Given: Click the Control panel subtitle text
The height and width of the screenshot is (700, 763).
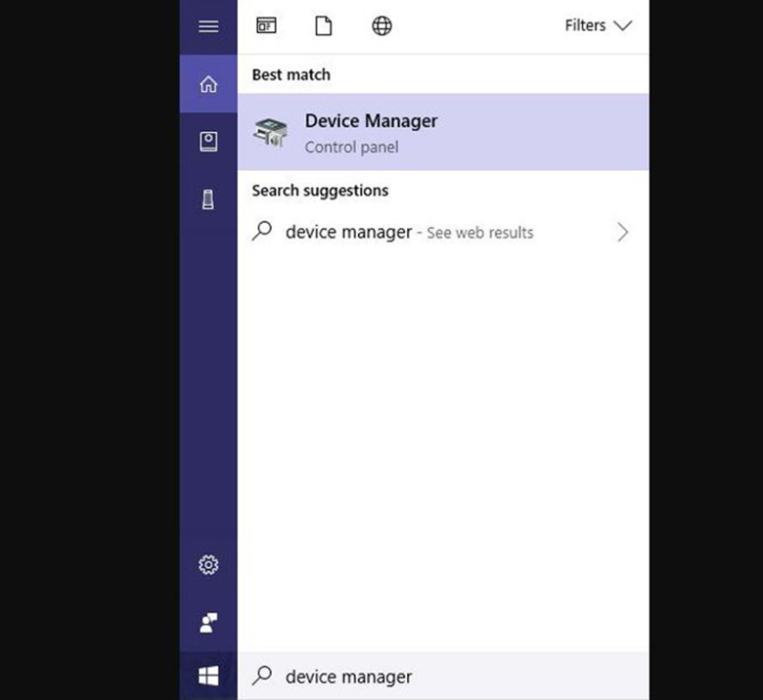Looking at the screenshot, I should pos(351,148).
